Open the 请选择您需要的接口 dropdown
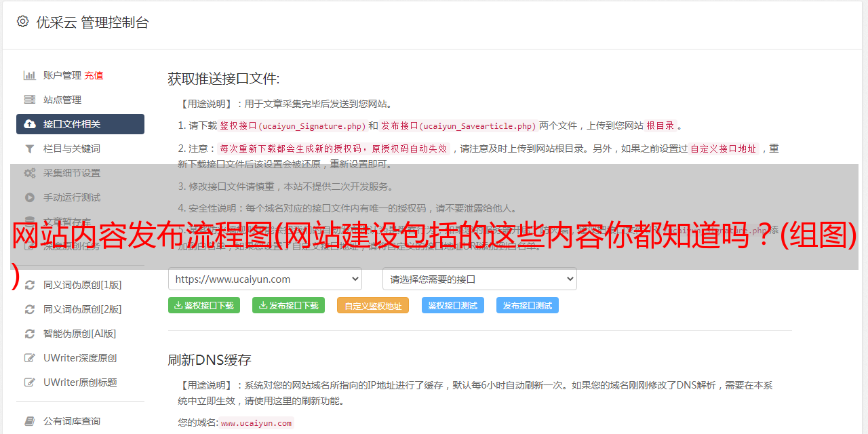The height and width of the screenshot is (434, 868). click(479, 279)
